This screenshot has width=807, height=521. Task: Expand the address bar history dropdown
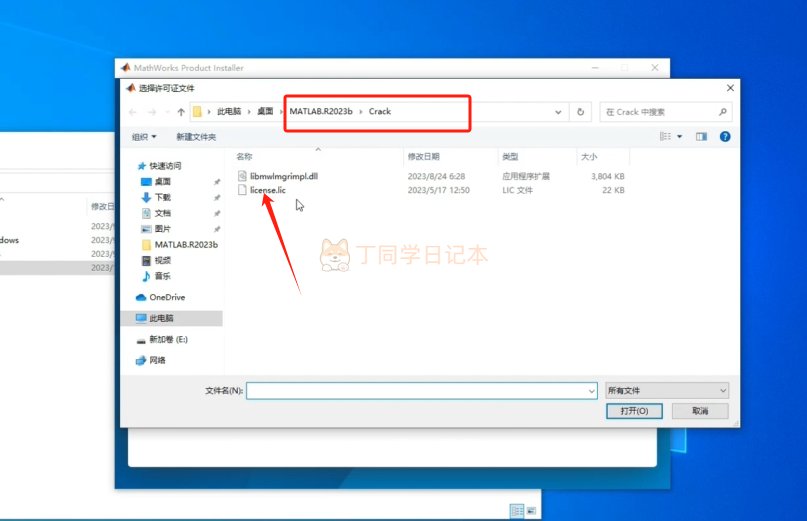click(x=558, y=112)
